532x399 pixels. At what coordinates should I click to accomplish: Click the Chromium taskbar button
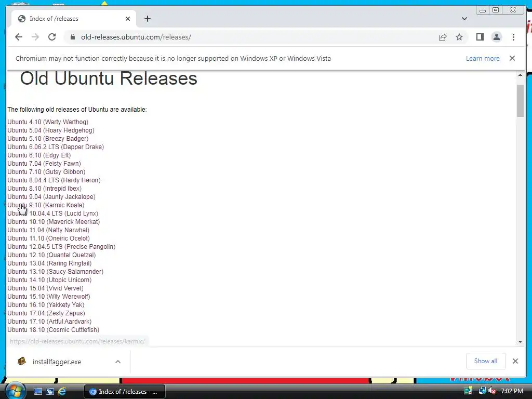pyautogui.click(x=125, y=392)
